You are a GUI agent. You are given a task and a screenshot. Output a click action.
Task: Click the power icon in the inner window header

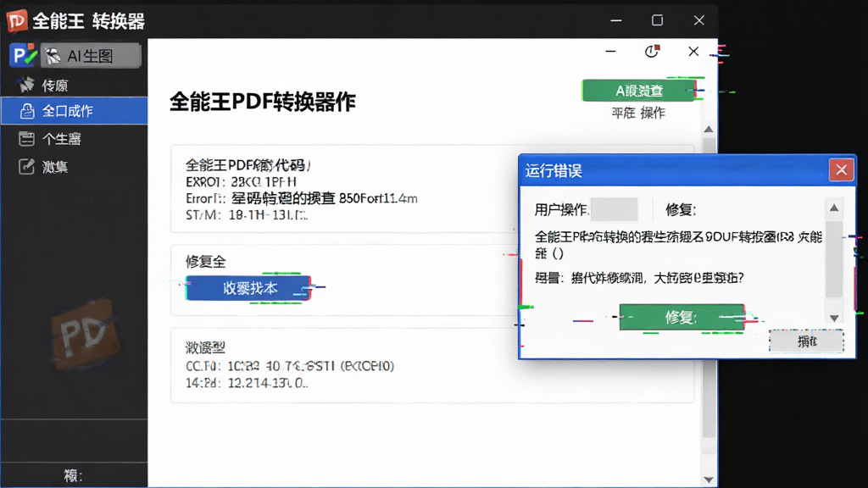coord(652,52)
